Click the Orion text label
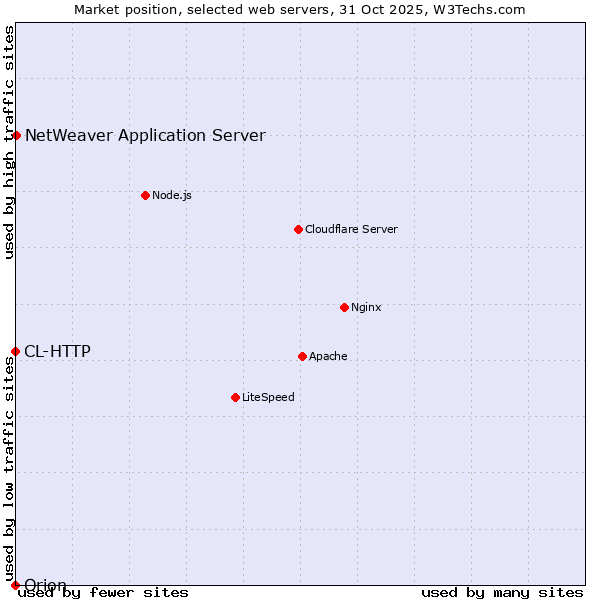Screen dimensions: 600x600 (x=45, y=585)
